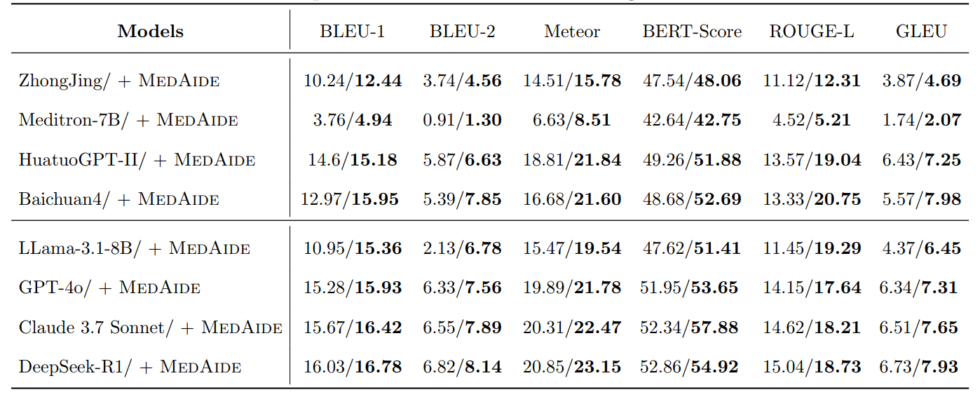The width and height of the screenshot is (980, 397).
Task: Click the BLEU-2 column header
Action: click(462, 32)
